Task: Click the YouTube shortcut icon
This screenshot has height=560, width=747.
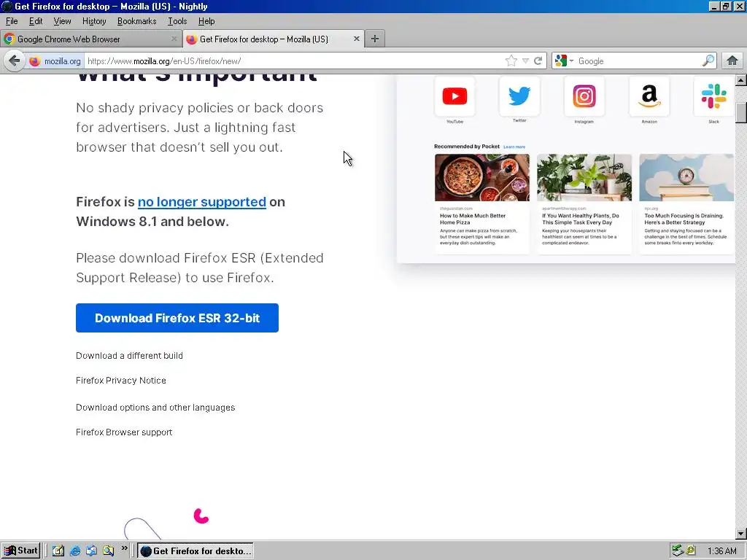Action: coord(454,96)
